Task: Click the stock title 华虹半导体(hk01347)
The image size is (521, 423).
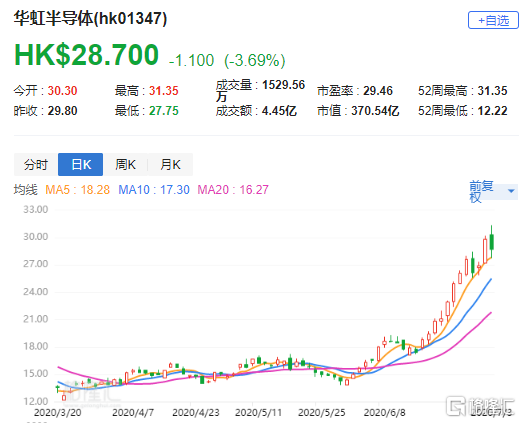Action: (90, 18)
